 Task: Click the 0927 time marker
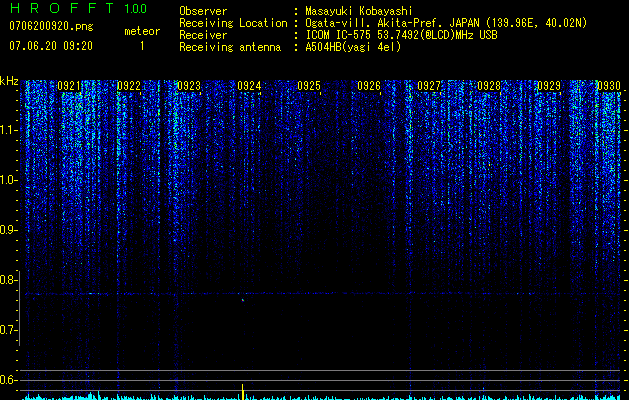(x=429, y=86)
